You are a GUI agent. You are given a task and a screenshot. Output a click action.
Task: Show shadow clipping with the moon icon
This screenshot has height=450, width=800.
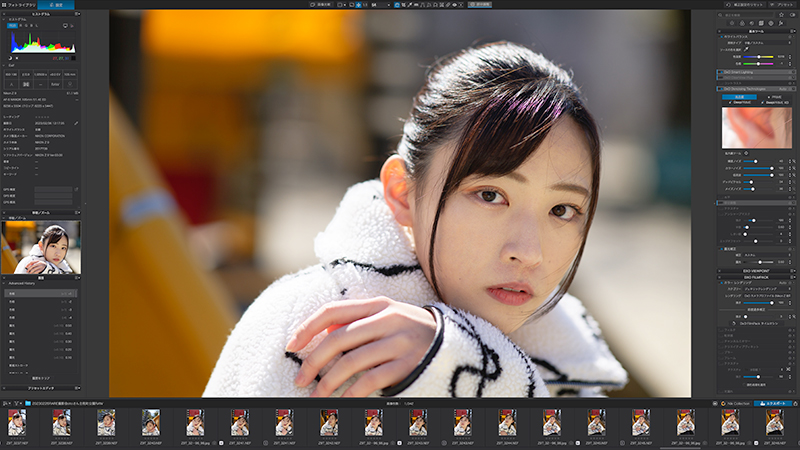(x=10, y=58)
